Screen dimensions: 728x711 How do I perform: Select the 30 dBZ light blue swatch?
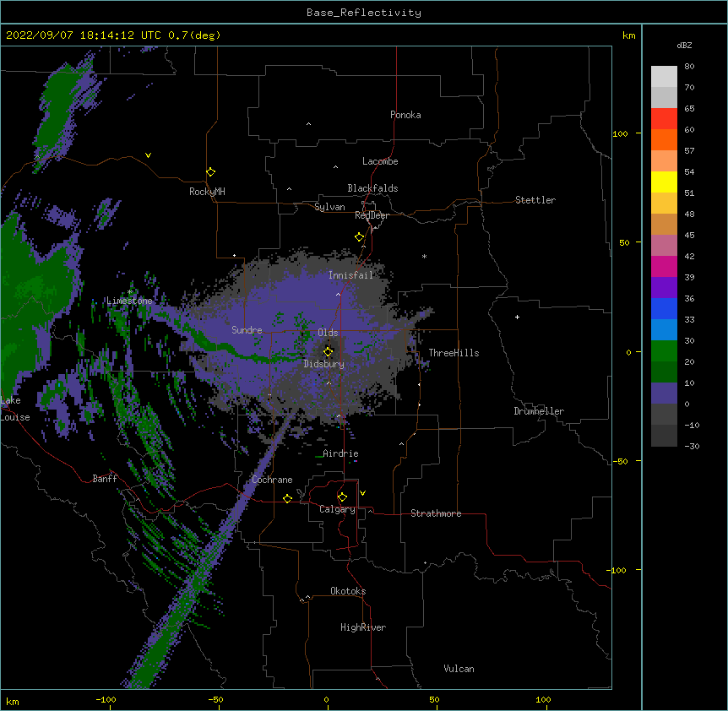tap(664, 329)
